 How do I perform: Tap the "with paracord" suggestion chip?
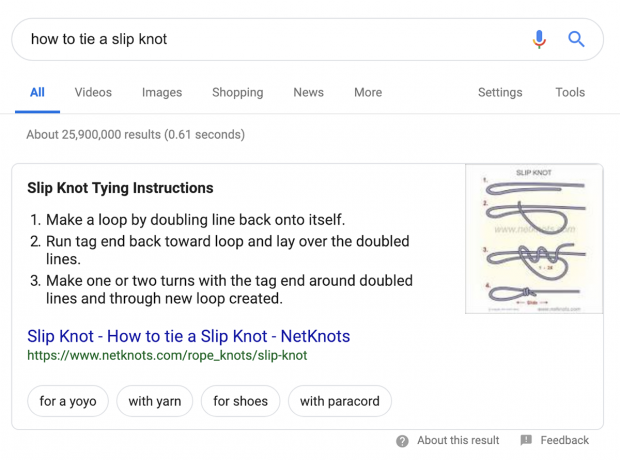coord(340,401)
